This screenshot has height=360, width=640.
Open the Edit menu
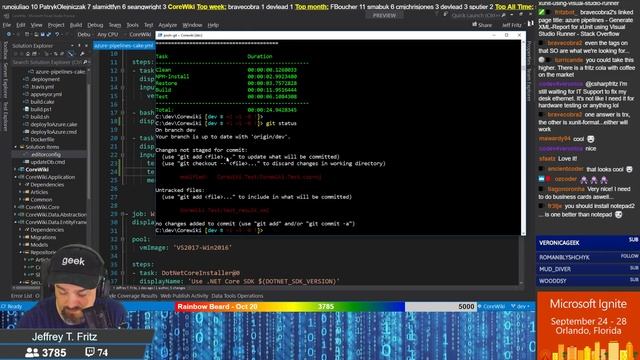21,25
